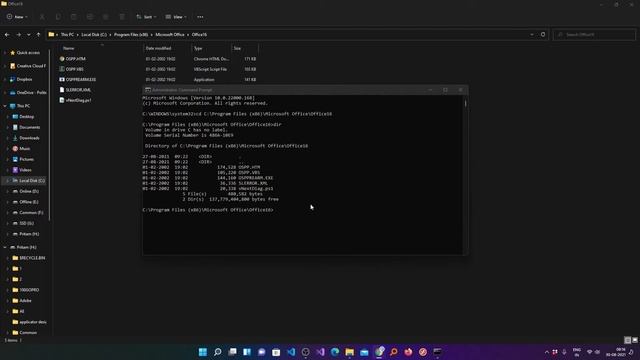The image size is (640, 360).
Task: Click the Cut icon in the toolbar
Action: tap(42, 17)
